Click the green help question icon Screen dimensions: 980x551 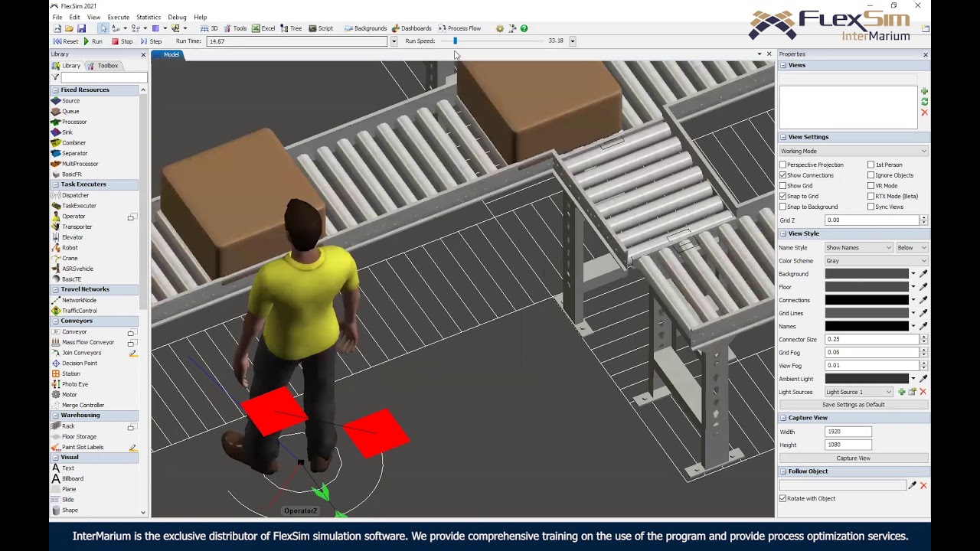524,28
